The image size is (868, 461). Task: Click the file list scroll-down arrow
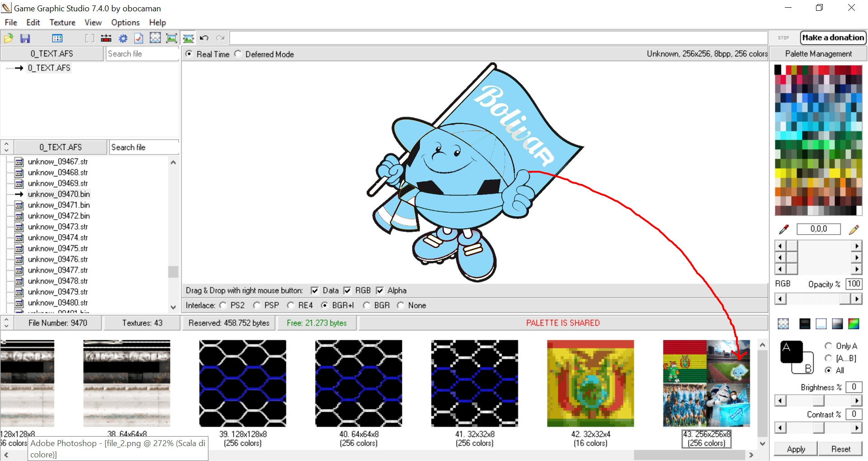173,307
